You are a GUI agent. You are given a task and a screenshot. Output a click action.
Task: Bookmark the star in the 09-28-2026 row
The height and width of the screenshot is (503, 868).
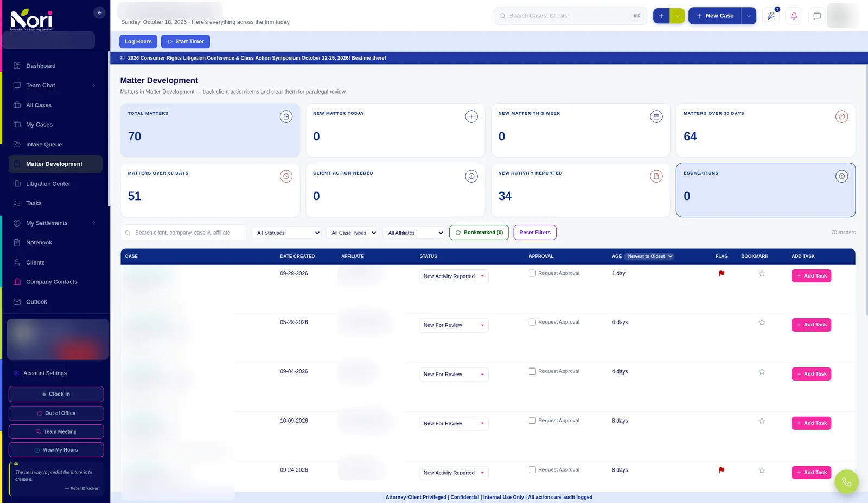click(x=762, y=274)
